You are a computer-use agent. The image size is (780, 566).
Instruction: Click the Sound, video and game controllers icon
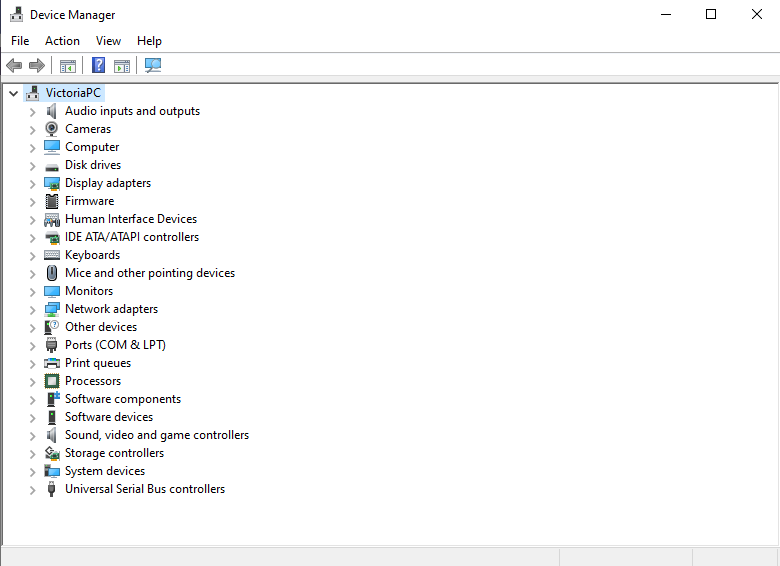pos(51,435)
